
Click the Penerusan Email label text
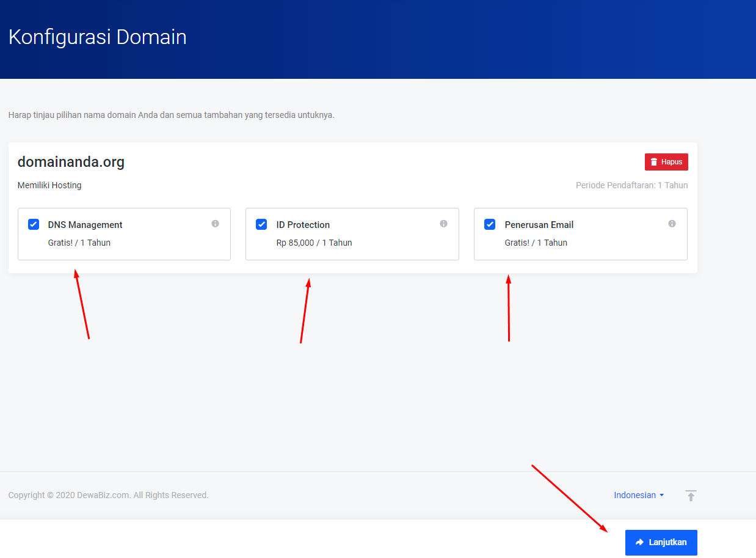[x=539, y=225]
